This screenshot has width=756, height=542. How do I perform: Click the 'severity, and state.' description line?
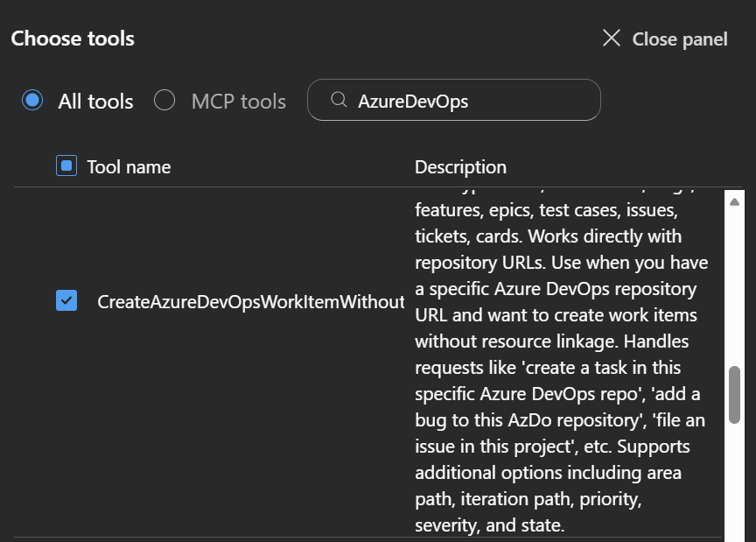[490, 525]
